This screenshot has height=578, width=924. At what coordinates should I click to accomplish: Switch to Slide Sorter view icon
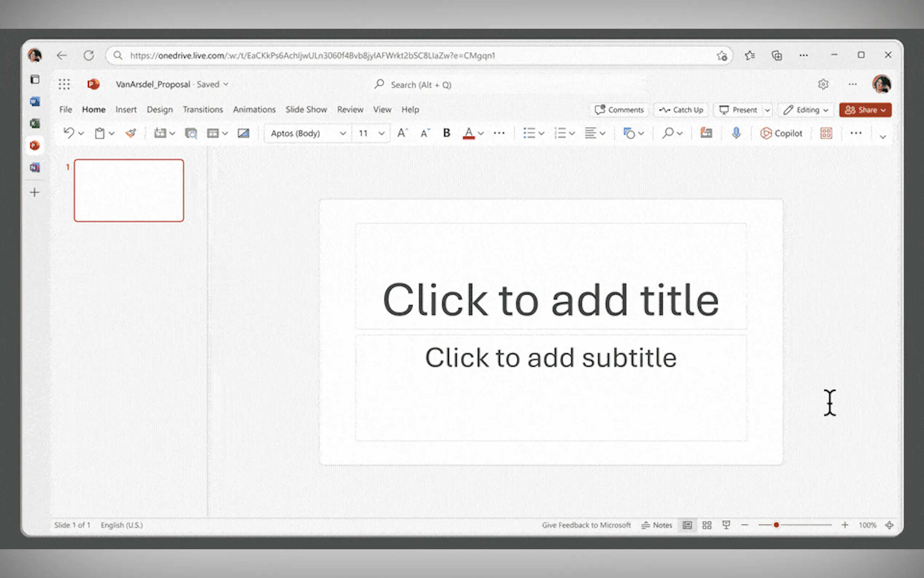coord(707,525)
